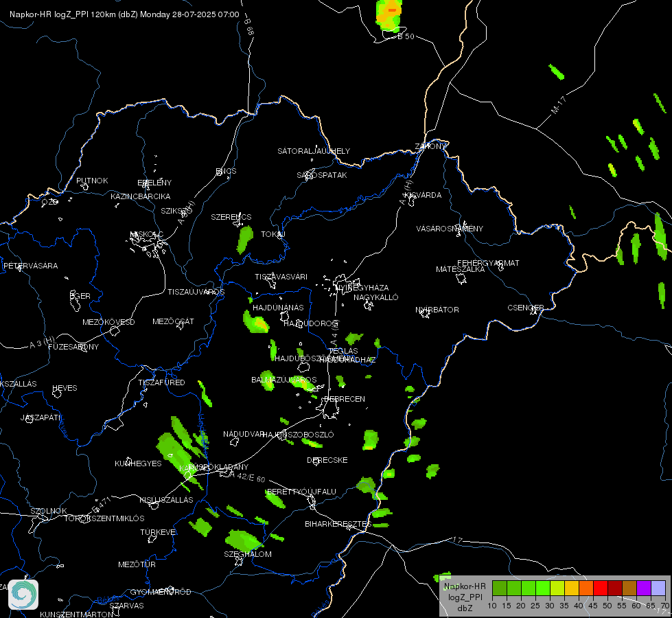
Task: Click the A 42/E 60 road label
Action: [247, 477]
